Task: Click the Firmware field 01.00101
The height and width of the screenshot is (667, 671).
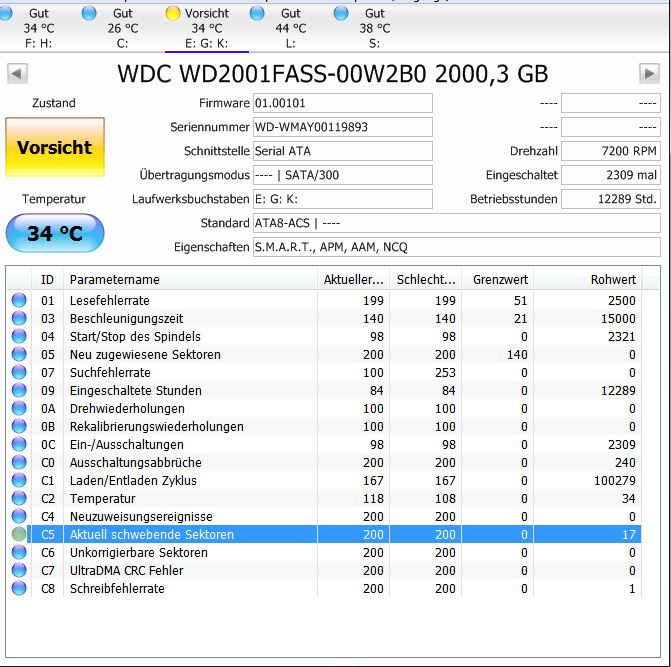Action: pyautogui.click(x=343, y=103)
